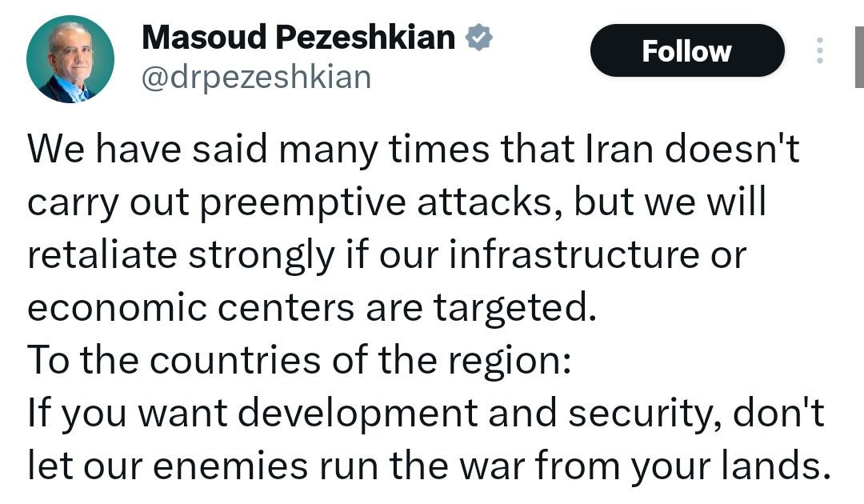Image resolution: width=864 pixels, height=504 pixels.
Task: Click the blue verified badge
Action: [479, 38]
